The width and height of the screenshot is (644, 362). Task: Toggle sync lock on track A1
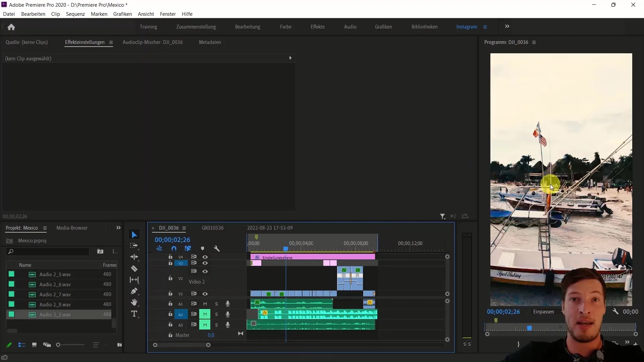(194, 304)
